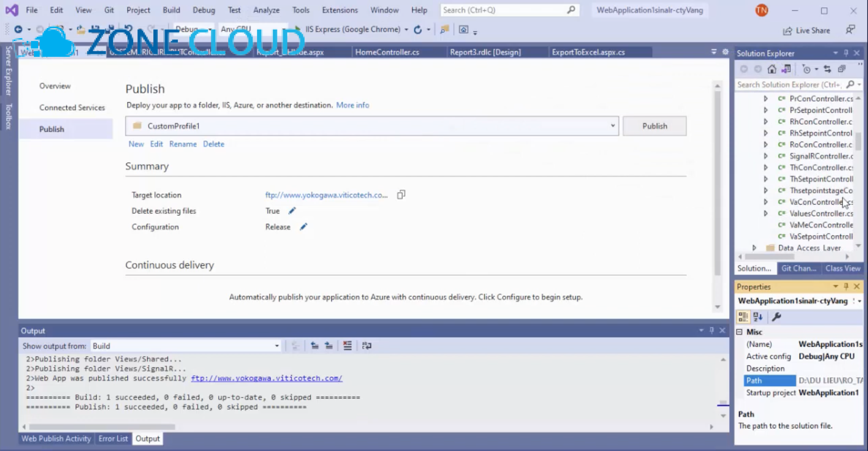The width and height of the screenshot is (868, 451).
Task: Click Pending Changes Filter clock icon
Action: point(807,69)
